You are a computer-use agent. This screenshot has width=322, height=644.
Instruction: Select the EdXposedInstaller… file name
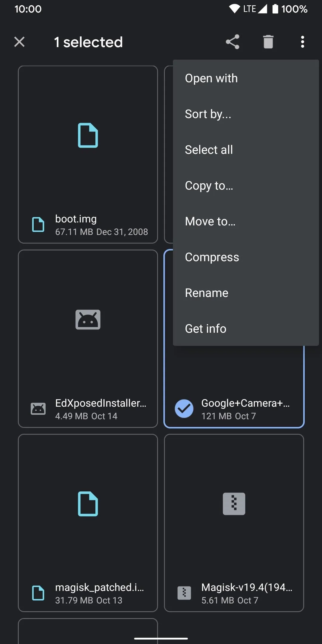[x=101, y=403]
